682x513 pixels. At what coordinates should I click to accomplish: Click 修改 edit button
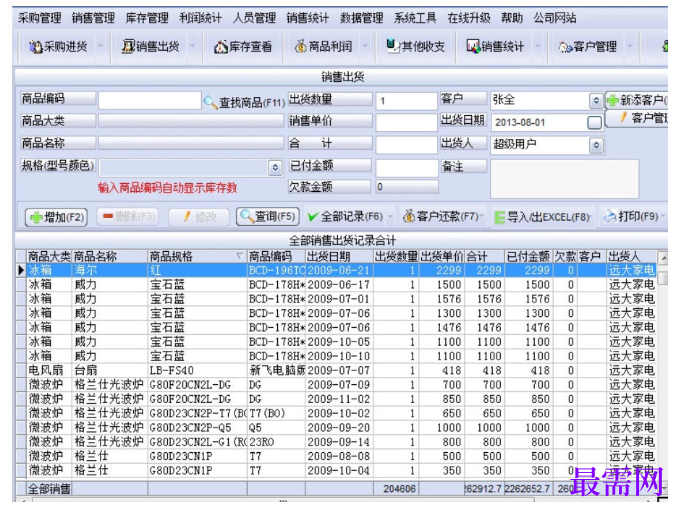199,216
